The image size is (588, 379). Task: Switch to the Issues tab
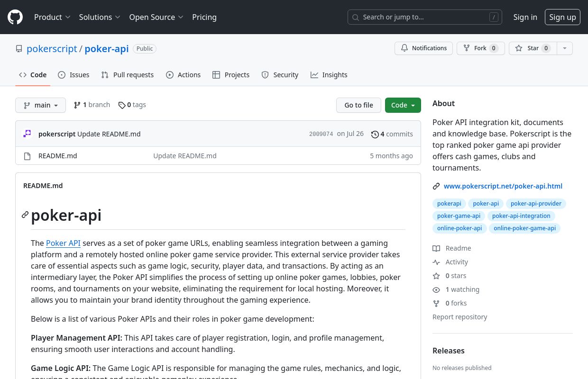pyautogui.click(x=73, y=75)
